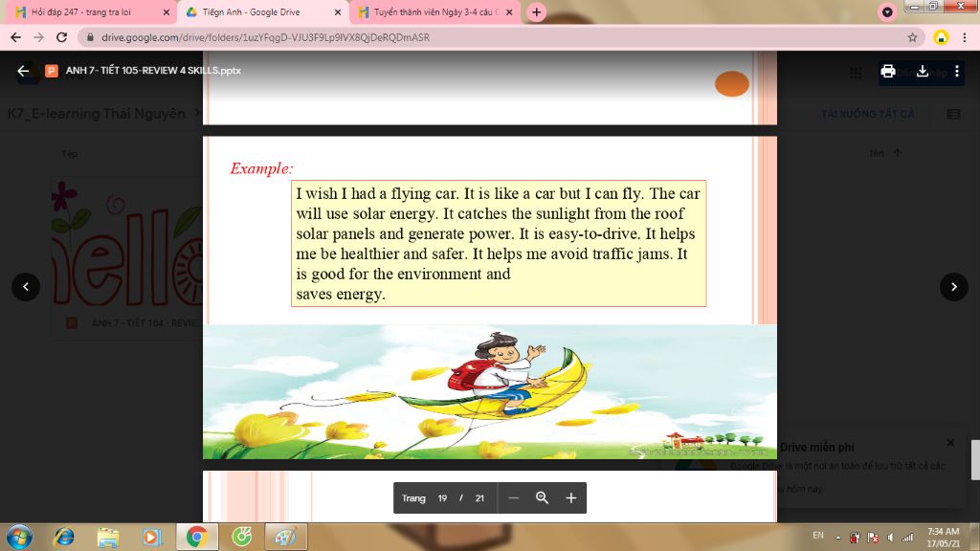980x551 pixels.
Task: Open the Chrome profile avatar
Action: pos(941,37)
